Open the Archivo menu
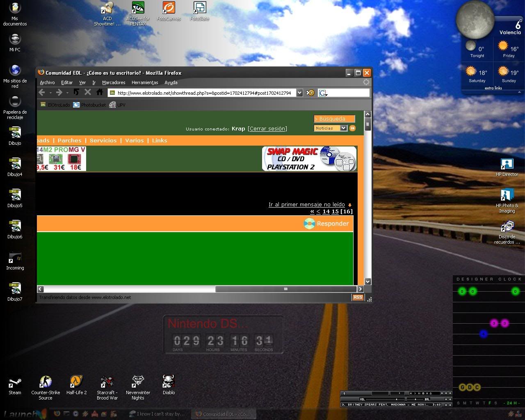Image resolution: width=525 pixels, height=420 pixels. coord(47,82)
